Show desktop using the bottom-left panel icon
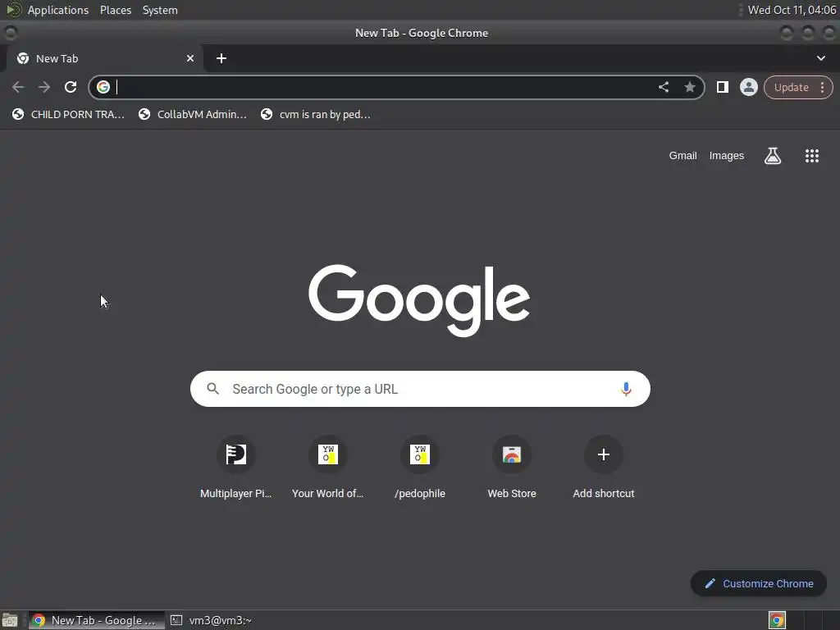This screenshot has width=840, height=630. point(10,620)
